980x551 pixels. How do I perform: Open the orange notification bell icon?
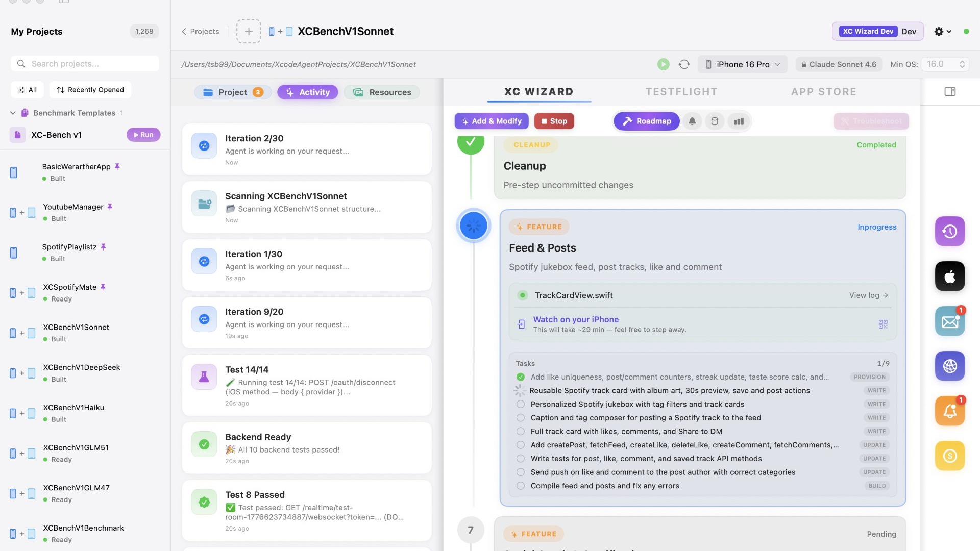point(950,411)
